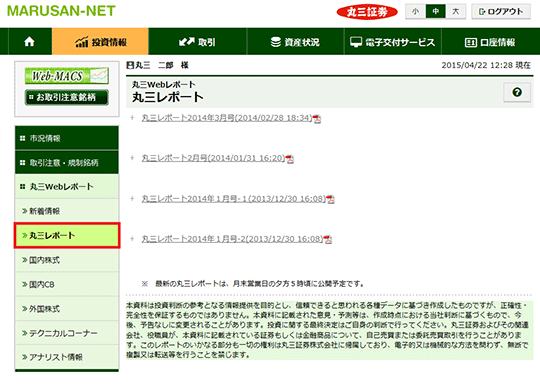This screenshot has width=540, height=386.
Task: Open the 投資情報 tab
Action: tap(100, 42)
